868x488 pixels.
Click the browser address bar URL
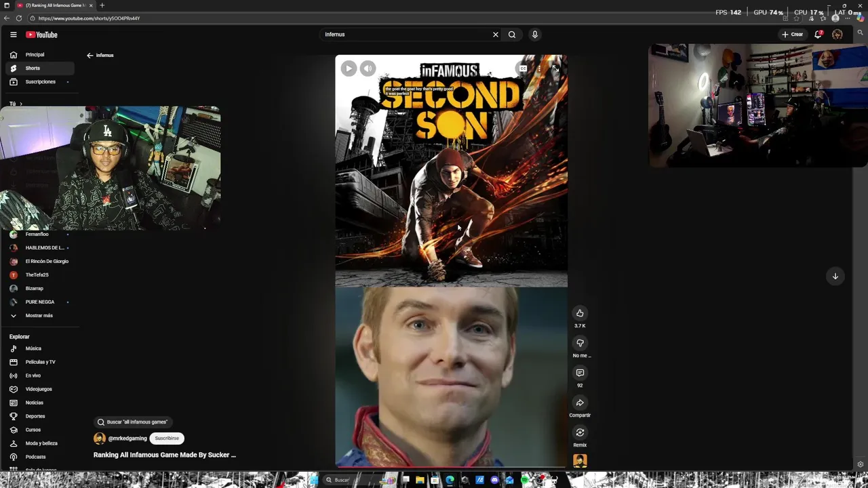tap(89, 18)
